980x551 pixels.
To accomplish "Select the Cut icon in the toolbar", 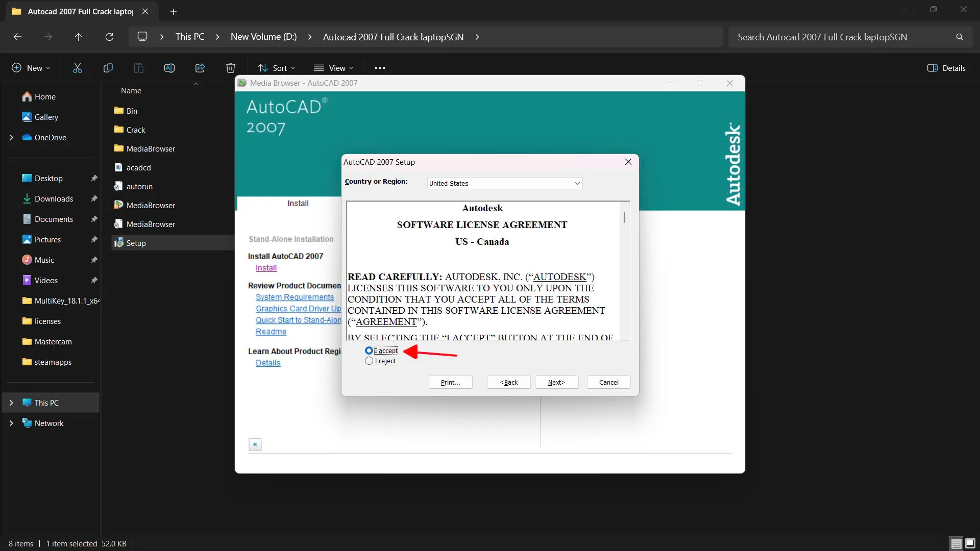I will pyautogui.click(x=77, y=68).
